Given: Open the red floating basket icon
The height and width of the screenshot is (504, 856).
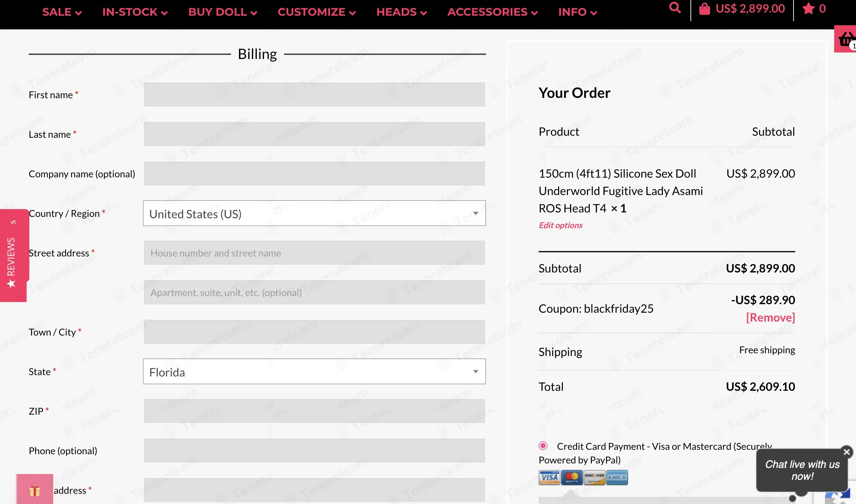Looking at the screenshot, I should tap(846, 39).
